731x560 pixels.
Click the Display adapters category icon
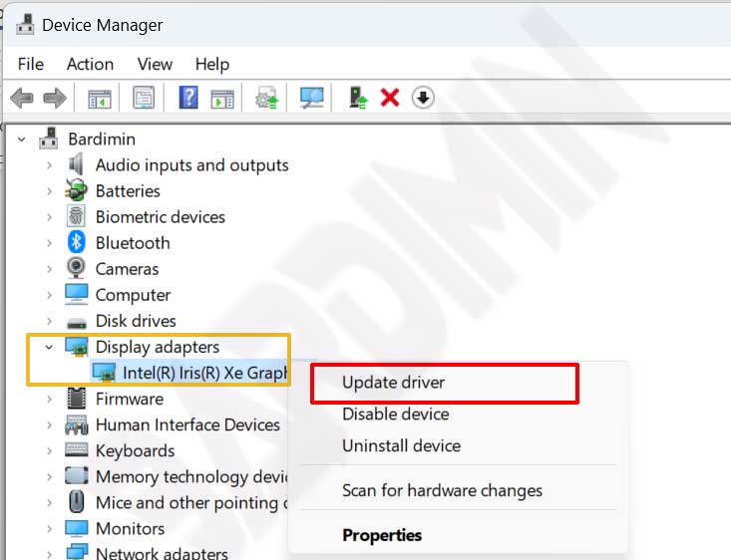pyautogui.click(x=77, y=347)
